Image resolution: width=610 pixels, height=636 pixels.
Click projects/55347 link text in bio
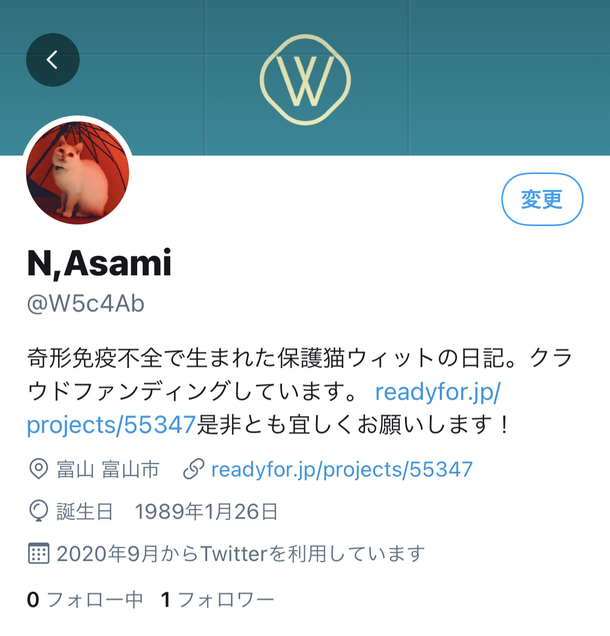pyautogui.click(x=112, y=425)
